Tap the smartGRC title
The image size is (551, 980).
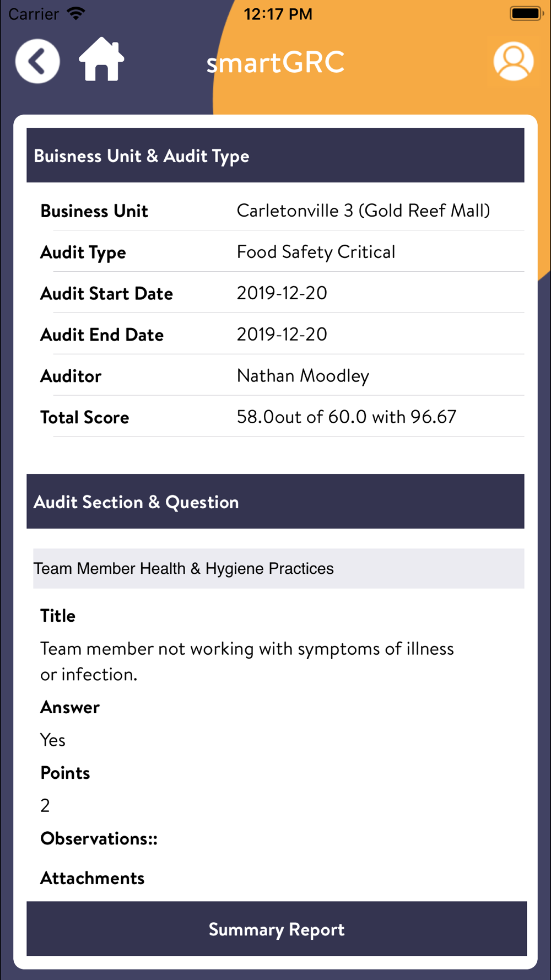[x=275, y=62]
